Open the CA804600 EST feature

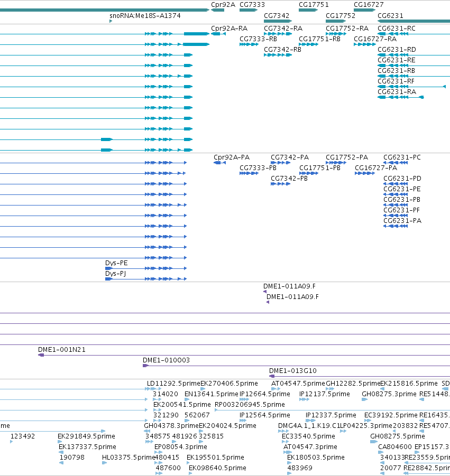[x=381, y=452]
